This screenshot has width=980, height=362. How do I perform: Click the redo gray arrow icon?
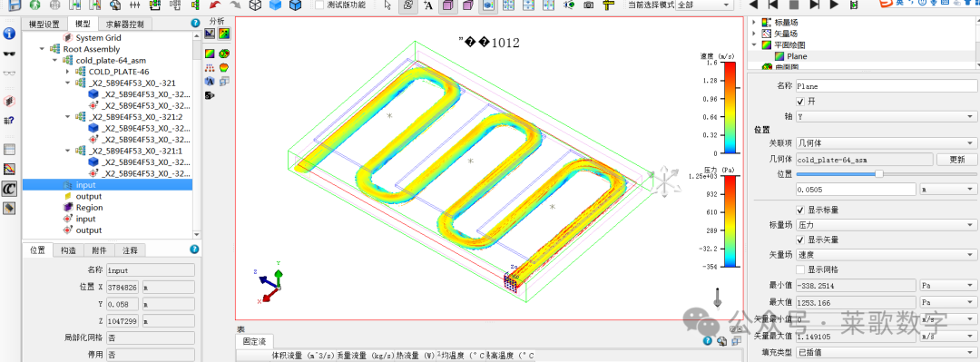235,5
